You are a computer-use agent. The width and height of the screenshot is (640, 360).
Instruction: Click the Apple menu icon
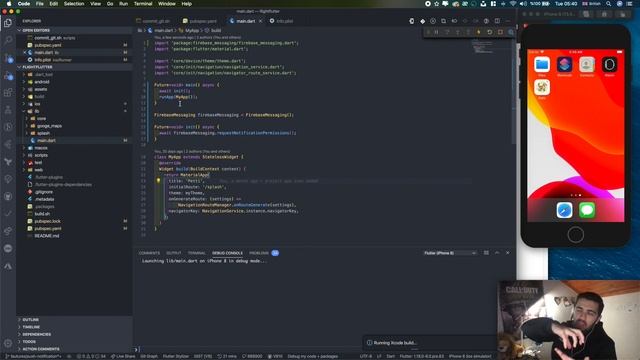click(9, 4)
